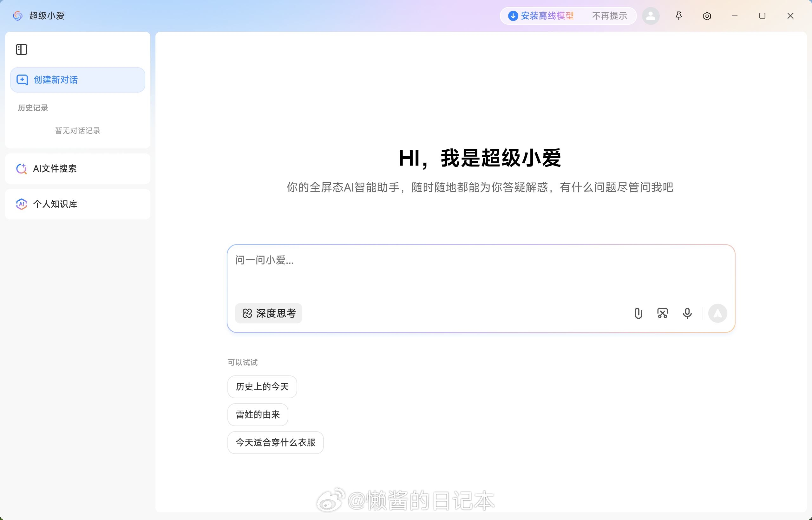Open the hexagon settings icon
Screen dimensions: 812x520
coord(707,16)
